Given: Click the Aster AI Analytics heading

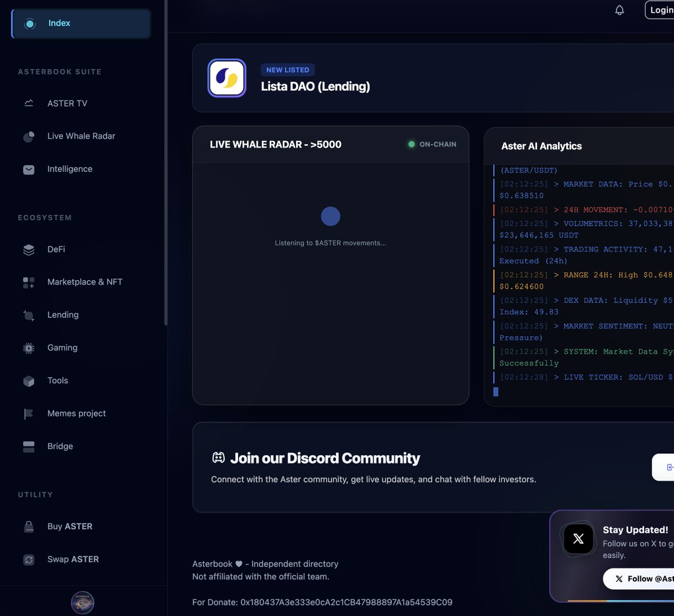Looking at the screenshot, I should 541,146.
